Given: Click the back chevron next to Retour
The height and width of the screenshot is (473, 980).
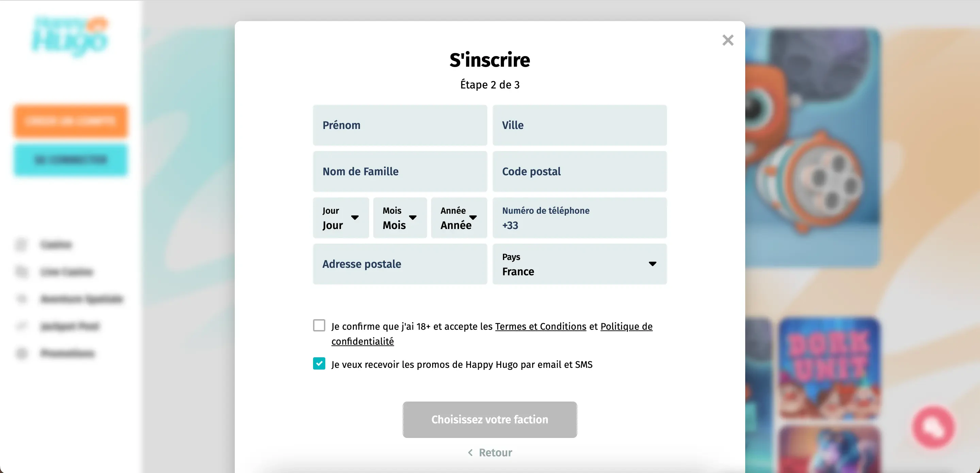Looking at the screenshot, I should (470, 453).
